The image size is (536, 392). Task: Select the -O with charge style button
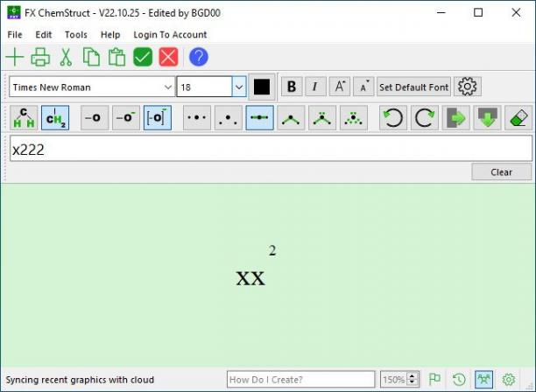click(x=126, y=118)
